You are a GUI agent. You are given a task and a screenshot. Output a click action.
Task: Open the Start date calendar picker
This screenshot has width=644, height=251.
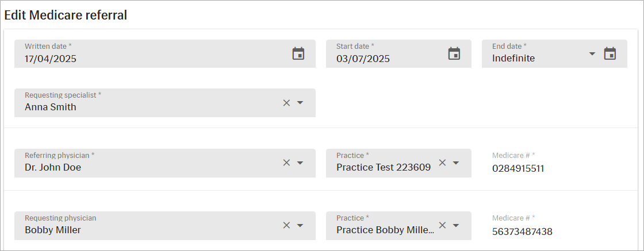tap(454, 54)
